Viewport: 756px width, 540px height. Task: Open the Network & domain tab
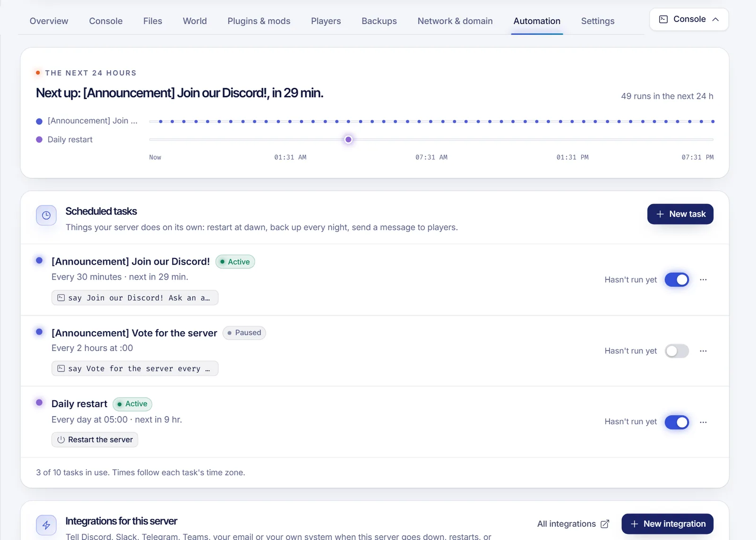coord(455,21)
